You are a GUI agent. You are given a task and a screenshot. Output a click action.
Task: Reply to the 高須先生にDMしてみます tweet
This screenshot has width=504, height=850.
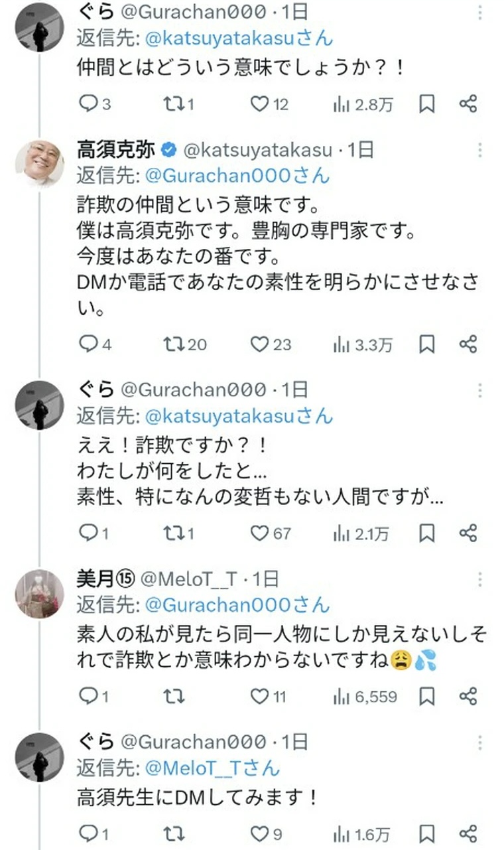88,833
